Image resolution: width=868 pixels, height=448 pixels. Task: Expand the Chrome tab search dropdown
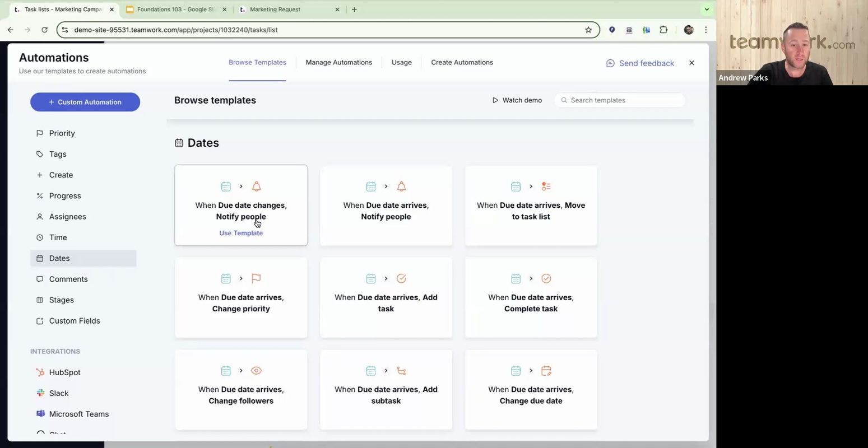(707, 10)
